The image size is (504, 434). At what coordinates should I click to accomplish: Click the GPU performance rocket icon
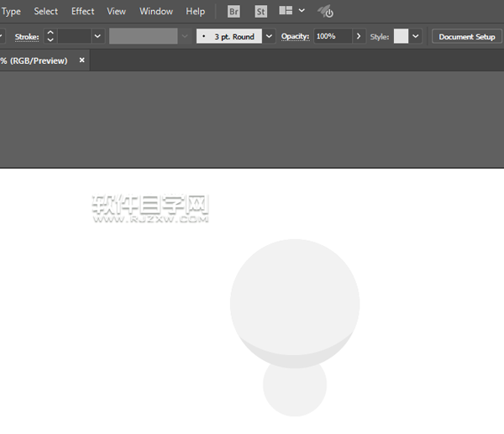[326, 12]
